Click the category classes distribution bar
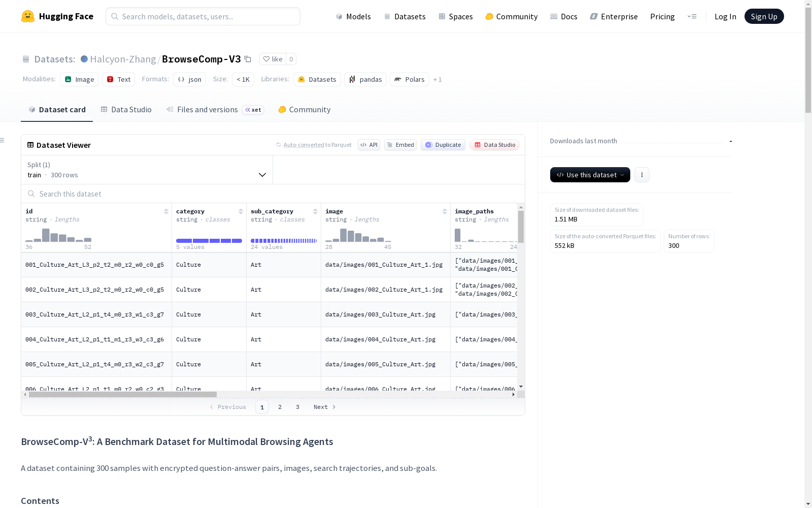The width and height of the screenshot is (812, 508). click(209, 241)
